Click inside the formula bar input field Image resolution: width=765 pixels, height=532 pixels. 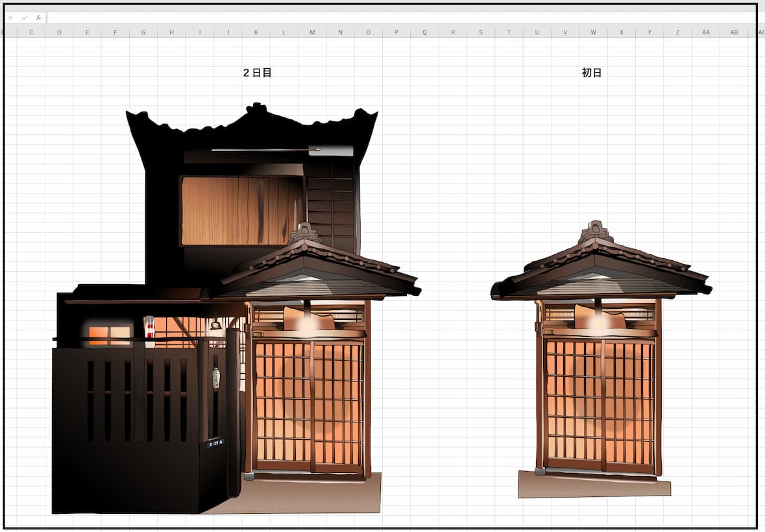point(400,18)
